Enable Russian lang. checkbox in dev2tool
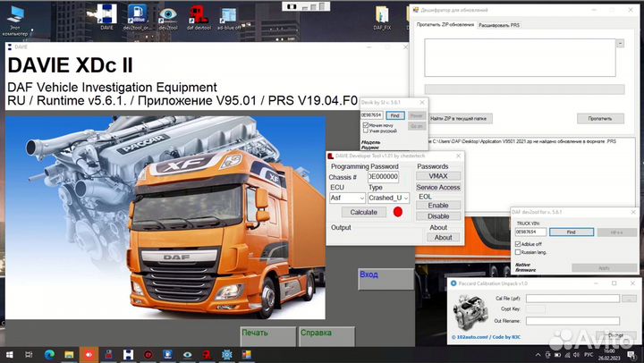 (x=518, y=252)
